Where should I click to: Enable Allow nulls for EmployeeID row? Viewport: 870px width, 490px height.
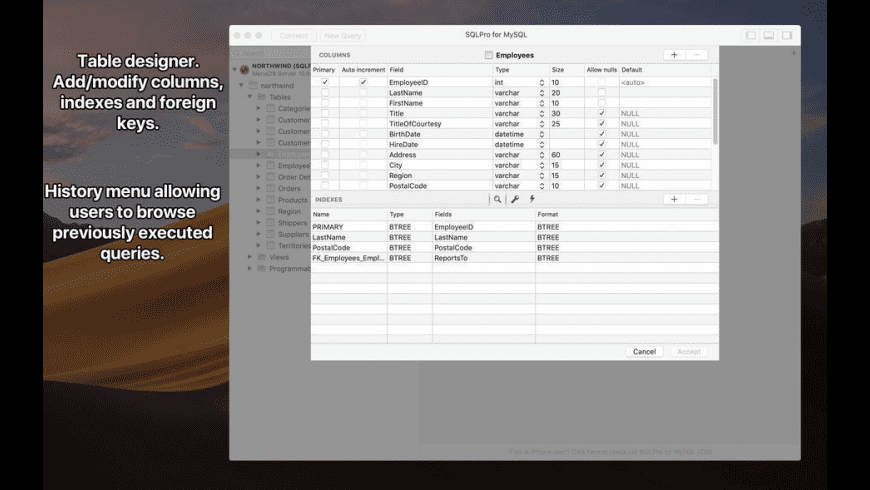pos(601,82)
